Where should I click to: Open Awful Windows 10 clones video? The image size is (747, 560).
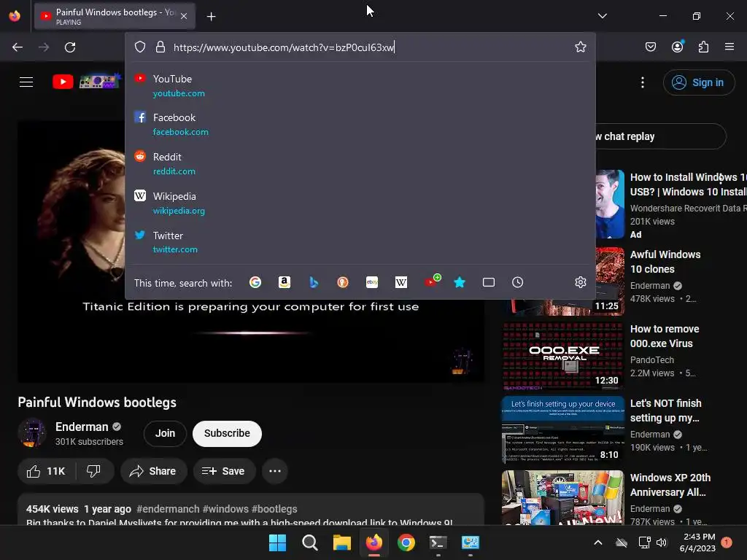click(665, 262)
